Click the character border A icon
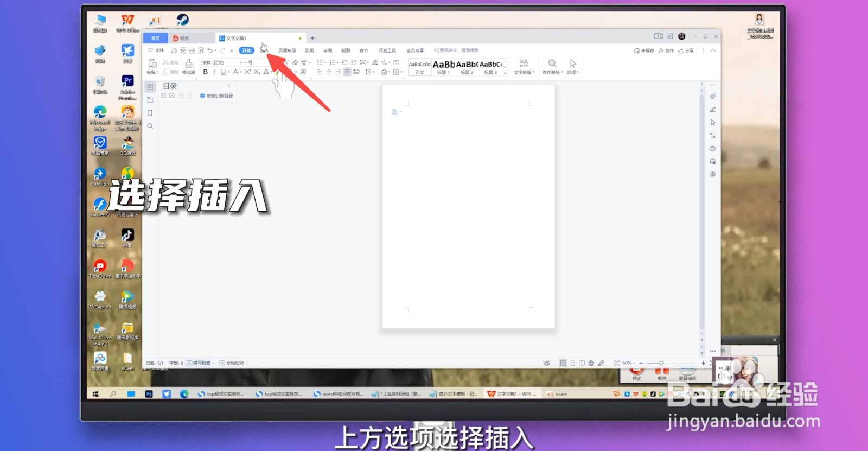Viewport: 868px width, 451px height. click(303, 72)
